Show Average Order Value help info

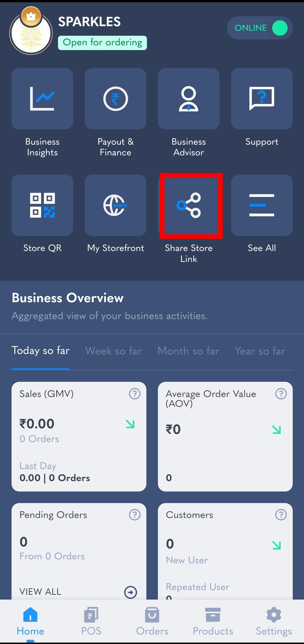[x=281, y=394]
